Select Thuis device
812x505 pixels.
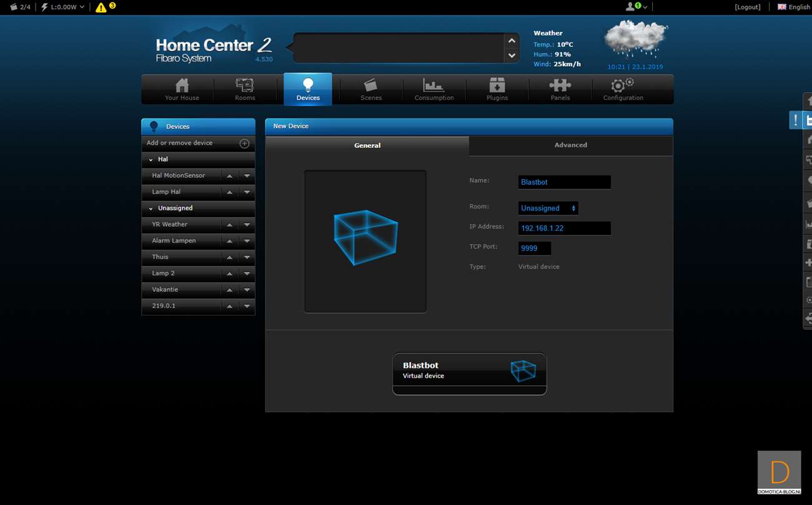(160, 257)
